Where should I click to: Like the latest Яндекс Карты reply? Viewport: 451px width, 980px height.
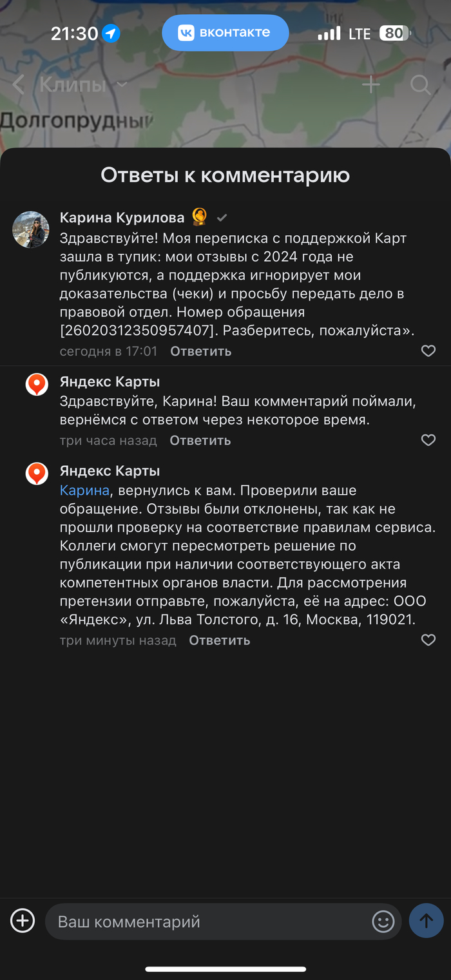point(428,640)
